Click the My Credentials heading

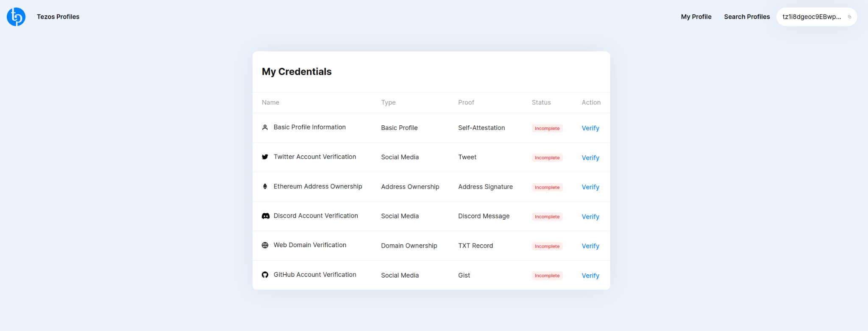pyautogui.click(x=297, y=72)
